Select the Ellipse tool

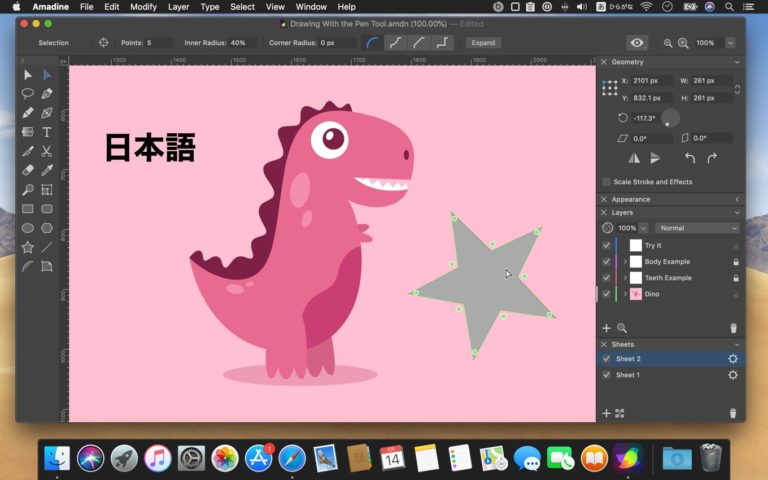[x=28, y=228]
